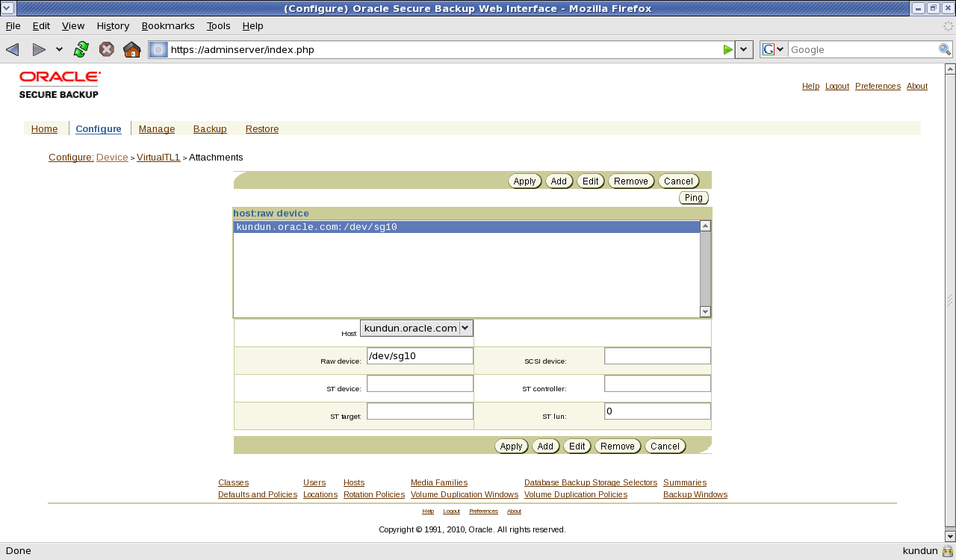The width and height of the screenshot is (956, 560).
Task: Click the green go arrow beside the address bar
Action: pyautogui.click(x=727, y=49)
